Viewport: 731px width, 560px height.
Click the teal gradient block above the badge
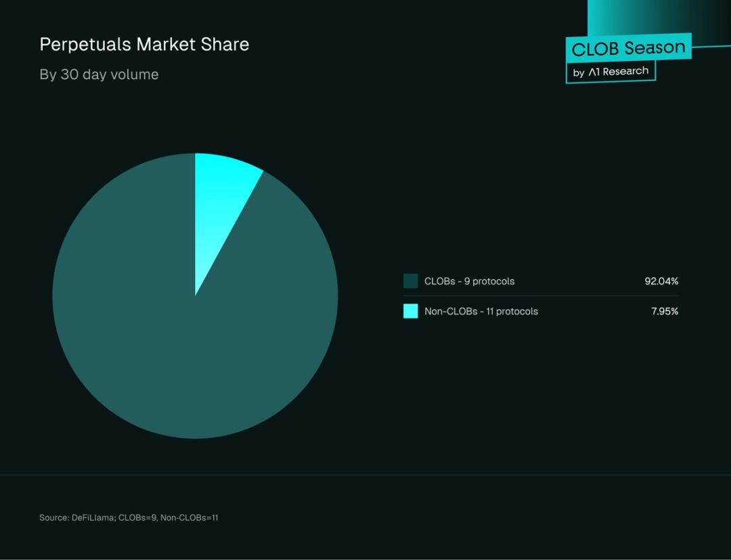650,17
